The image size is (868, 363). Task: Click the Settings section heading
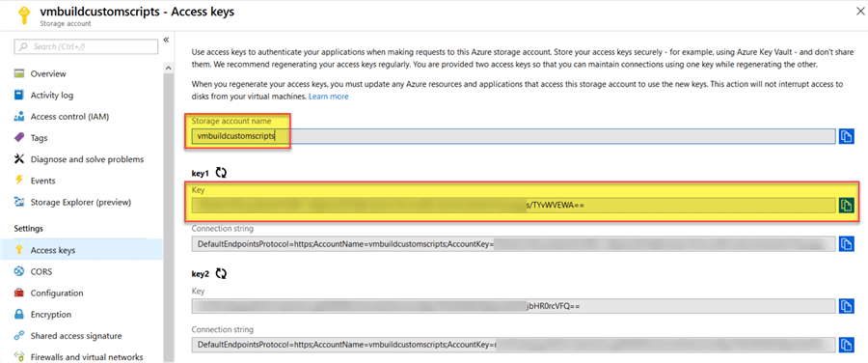[x=28, y=229]
